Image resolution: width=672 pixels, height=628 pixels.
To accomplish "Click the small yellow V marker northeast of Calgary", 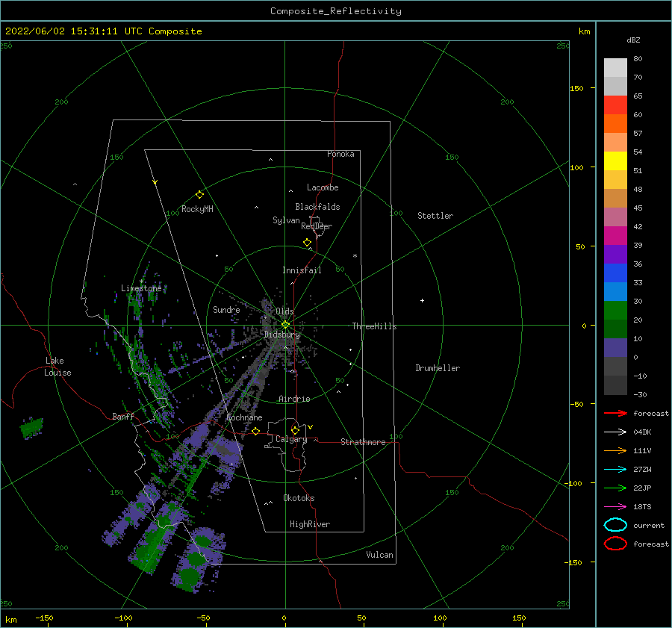I will tap(311, 426).
